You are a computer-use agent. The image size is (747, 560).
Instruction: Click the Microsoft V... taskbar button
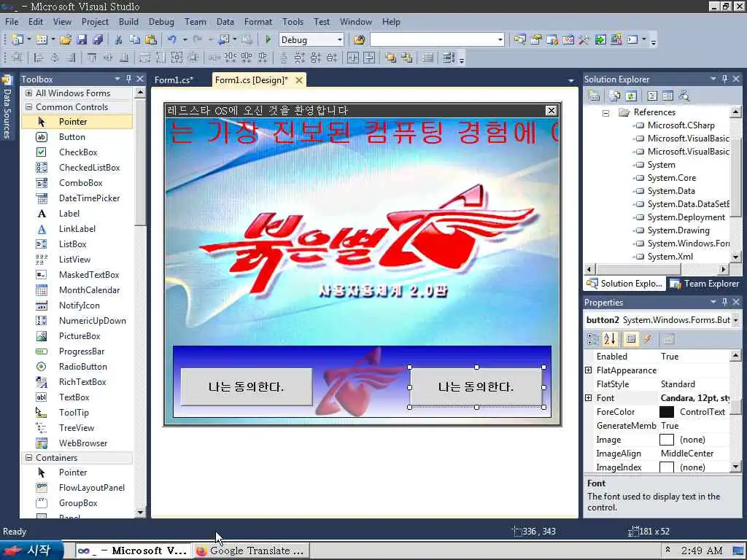(133, 551)
